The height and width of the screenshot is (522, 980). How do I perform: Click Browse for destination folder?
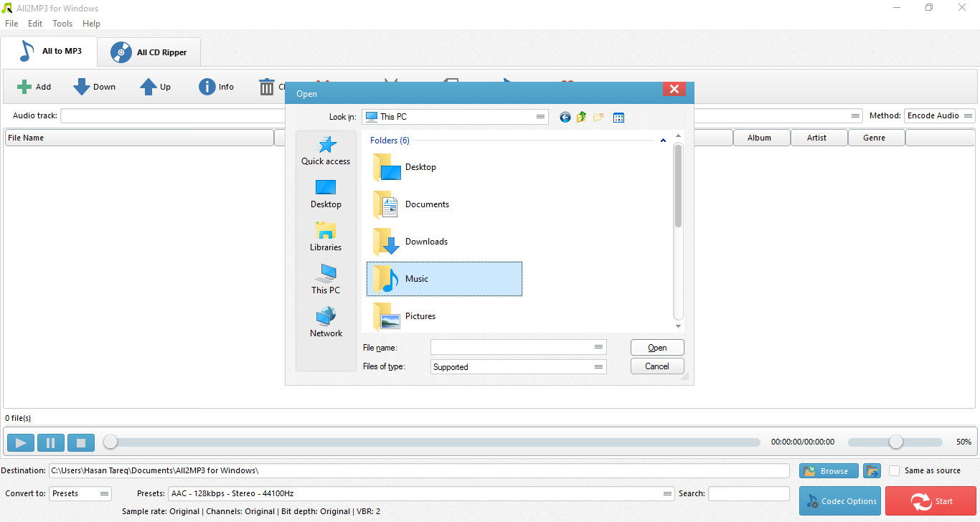click(829, 471)
